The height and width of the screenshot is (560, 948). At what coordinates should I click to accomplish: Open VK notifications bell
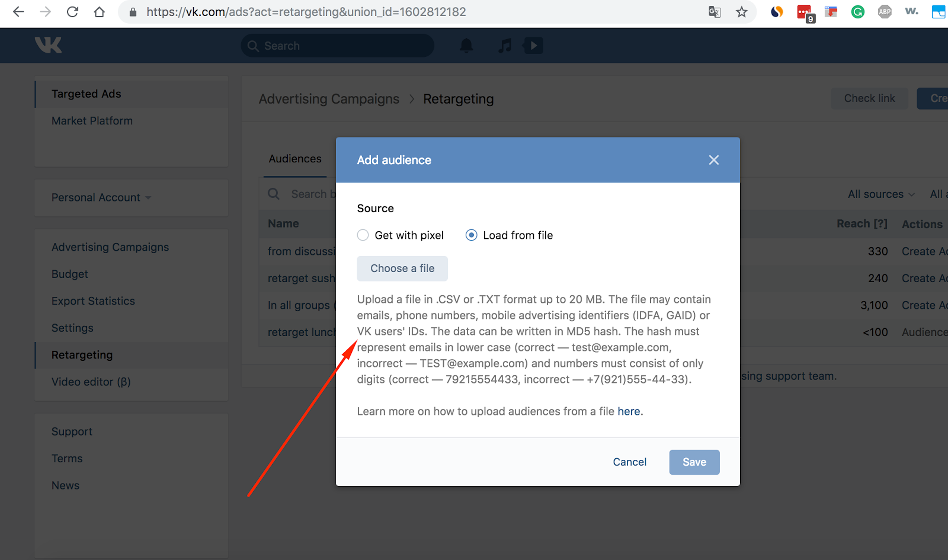click(x=467, y=46)
